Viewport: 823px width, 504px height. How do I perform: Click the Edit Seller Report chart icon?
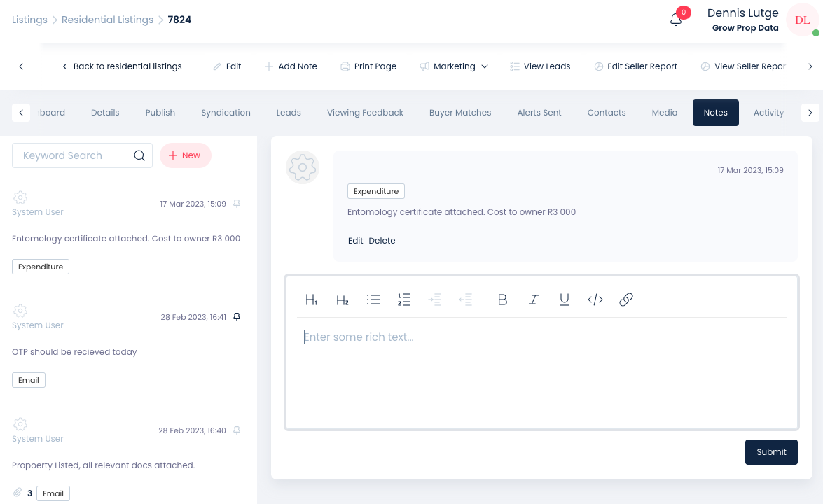598,66
